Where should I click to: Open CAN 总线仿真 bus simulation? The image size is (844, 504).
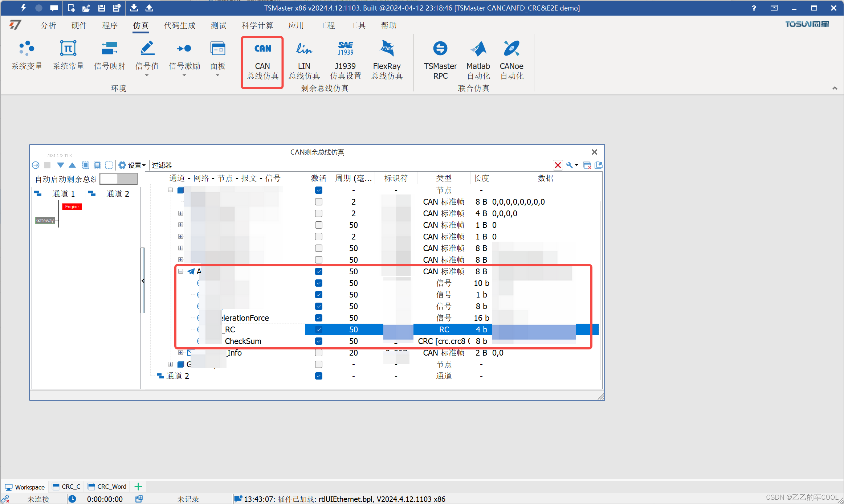262,61
